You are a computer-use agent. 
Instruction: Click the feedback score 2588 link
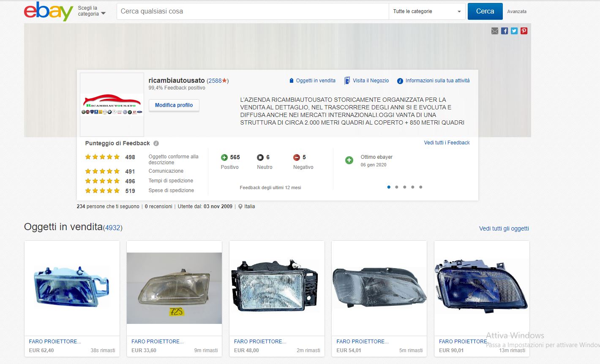click(215, 81)
